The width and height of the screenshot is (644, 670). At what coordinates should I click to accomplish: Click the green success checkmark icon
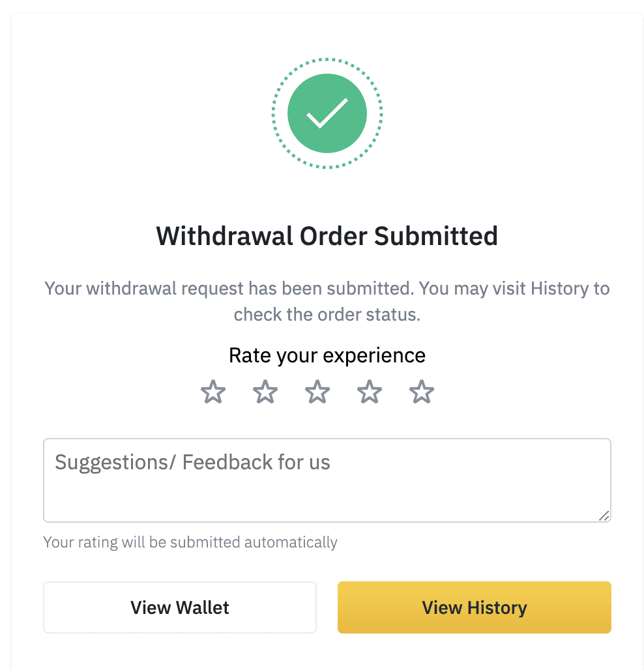click(x=327, y=113)
